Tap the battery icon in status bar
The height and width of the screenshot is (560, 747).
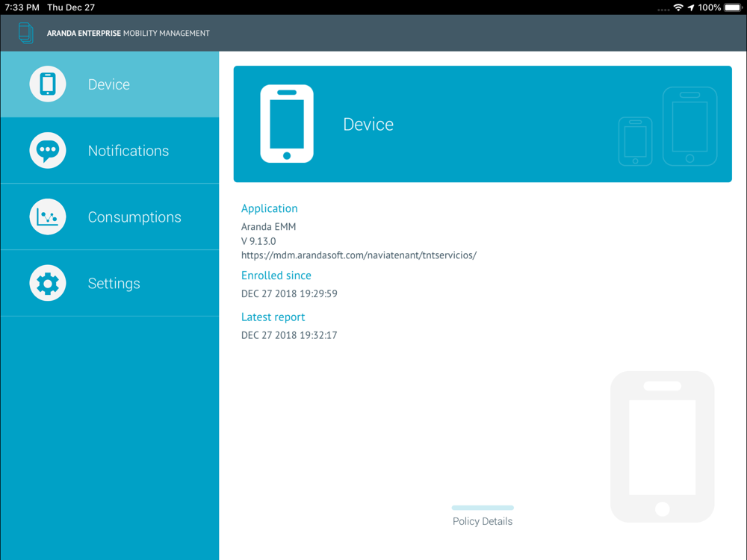pyautogui.click(x=733, y=7)
